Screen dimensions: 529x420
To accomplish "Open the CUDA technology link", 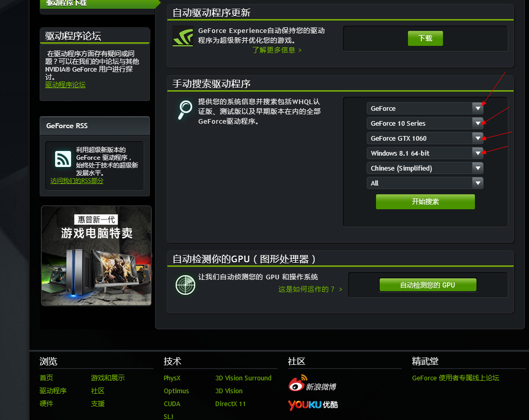I will [x=172, y=404].
